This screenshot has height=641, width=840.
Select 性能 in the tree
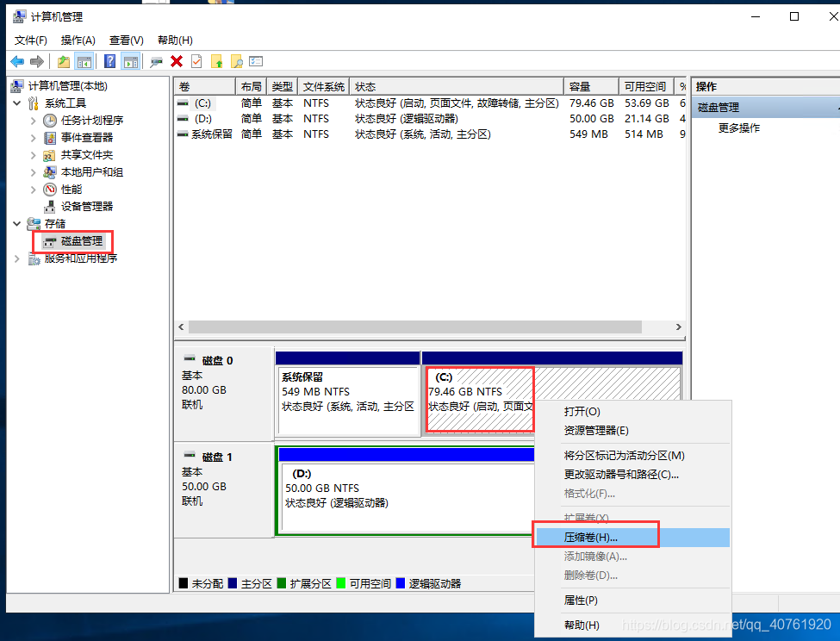pos(72,189)
